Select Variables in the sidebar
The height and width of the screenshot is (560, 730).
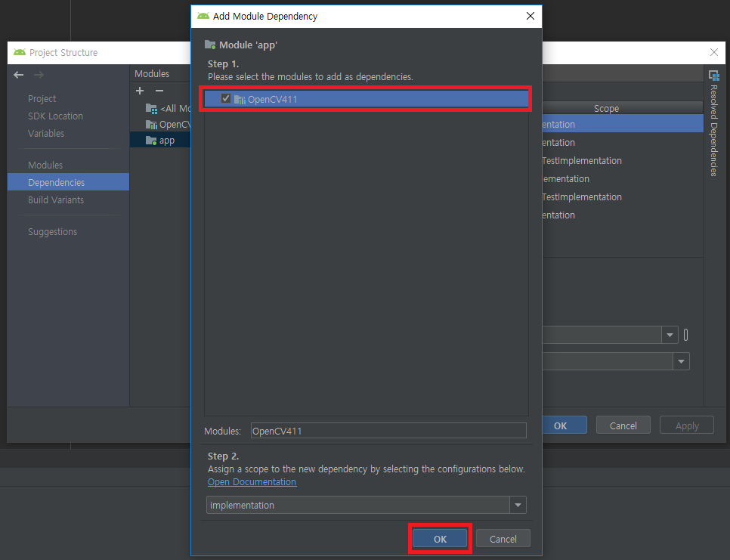[x=46, y=133]
